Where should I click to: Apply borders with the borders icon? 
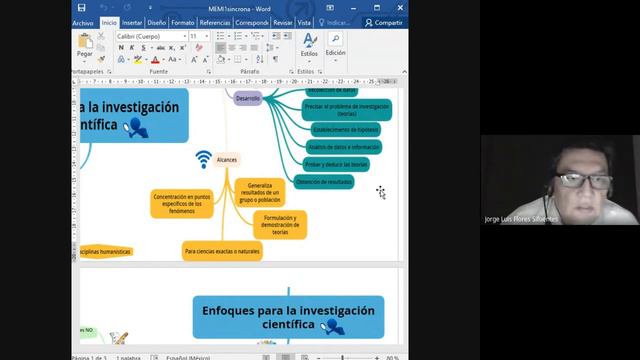coord(238,60)
